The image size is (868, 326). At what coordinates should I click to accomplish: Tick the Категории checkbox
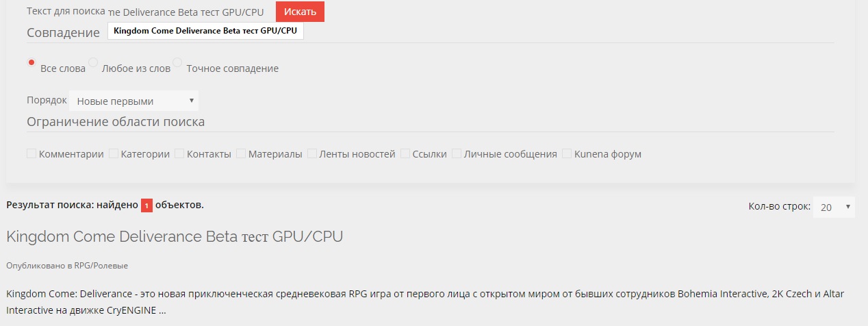click(x=114, y=153)
